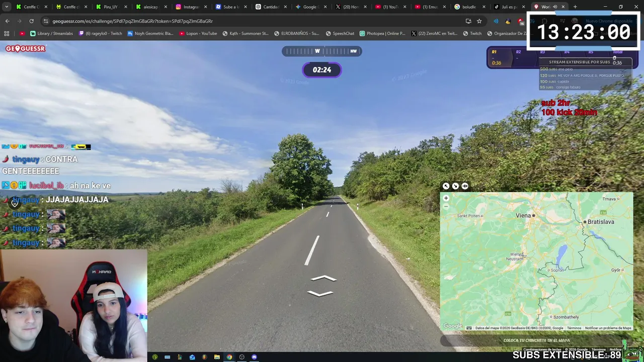Open the ZeroMC en Twitter bookmark
Image resolution: width=644 pixels, height=362 pixels.
tap(434, 34)
